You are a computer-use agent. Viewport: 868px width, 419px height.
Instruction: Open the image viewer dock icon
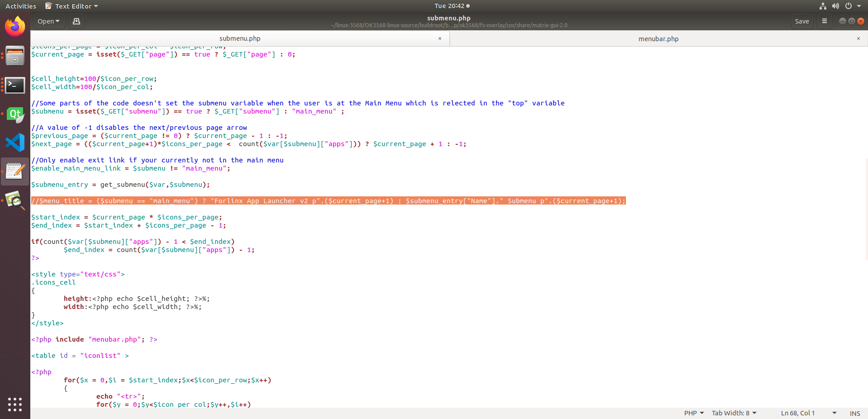15,200
